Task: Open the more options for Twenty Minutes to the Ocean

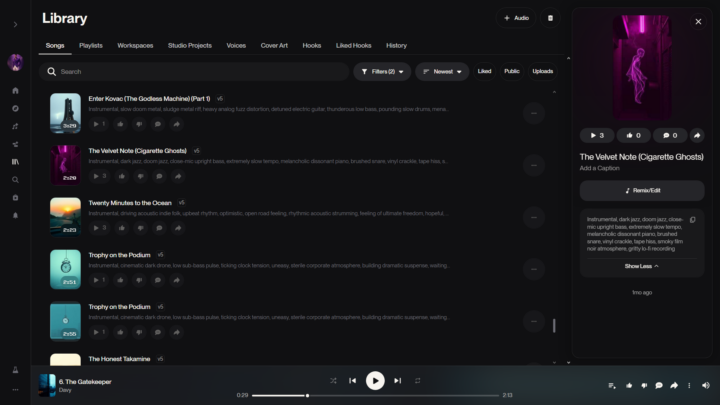Action: 534,216
